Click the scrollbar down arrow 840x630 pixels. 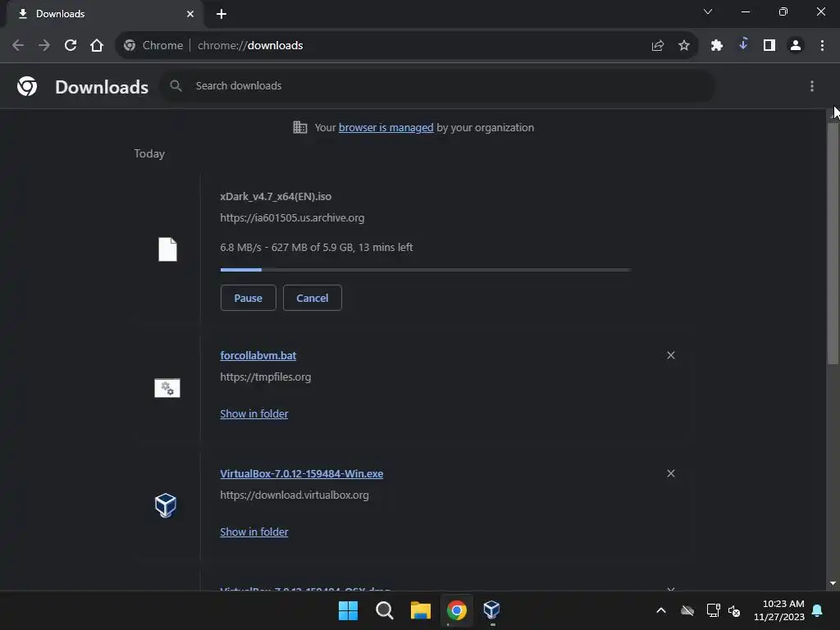[833, 583]
